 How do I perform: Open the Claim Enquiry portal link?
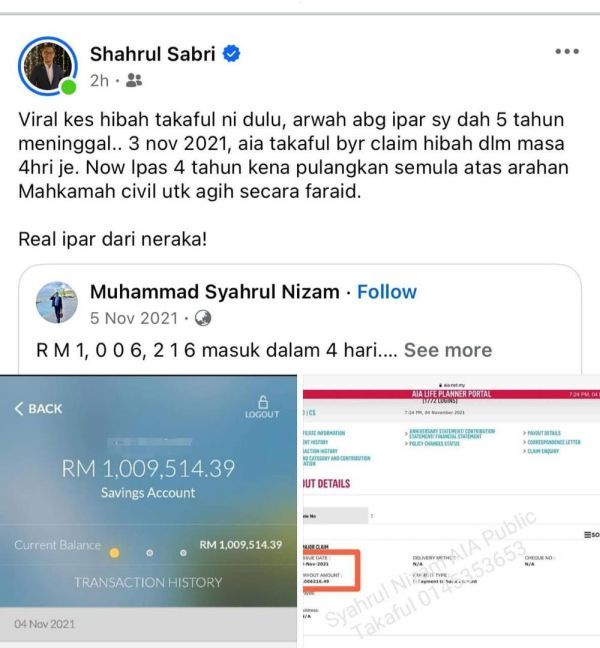pyautogui.click(x=542, y=451)
